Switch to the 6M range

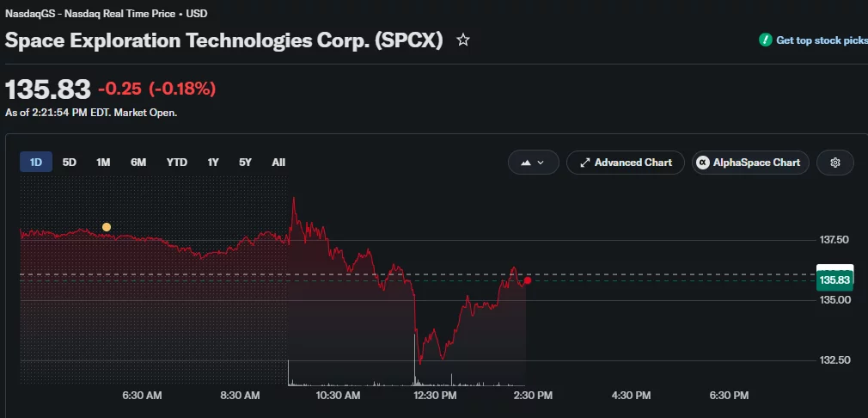pyautogui.click(x=138, y=163)
